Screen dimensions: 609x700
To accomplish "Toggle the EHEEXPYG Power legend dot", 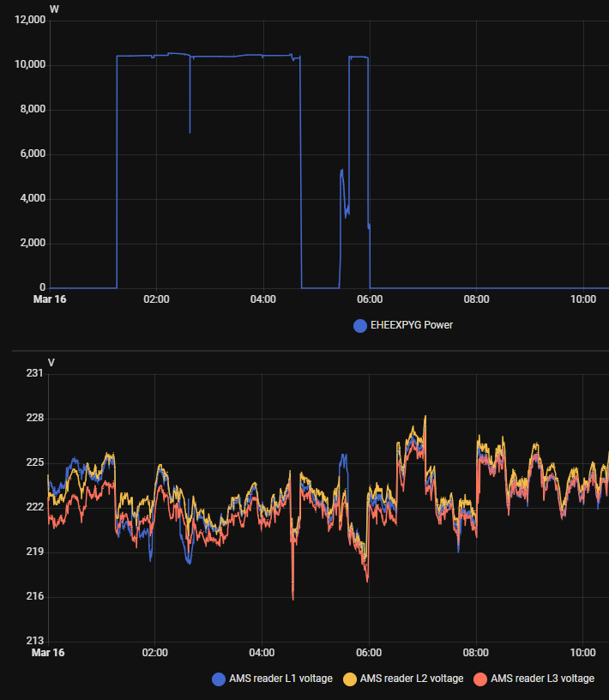I will [360, 326].
